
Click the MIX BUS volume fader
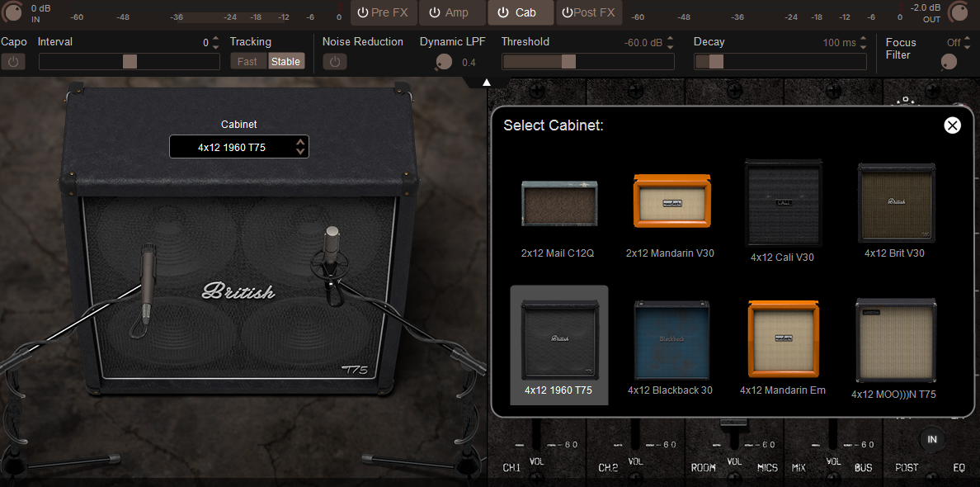point(832,434)
